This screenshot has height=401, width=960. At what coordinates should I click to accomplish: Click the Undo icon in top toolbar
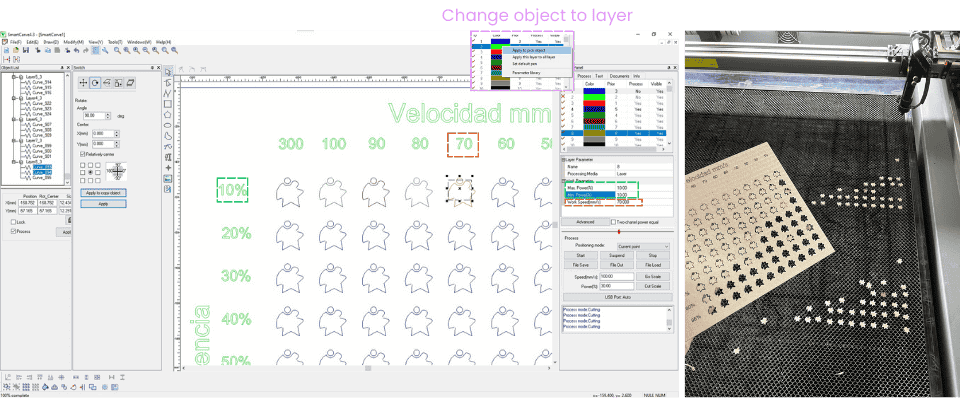point(74,50)
